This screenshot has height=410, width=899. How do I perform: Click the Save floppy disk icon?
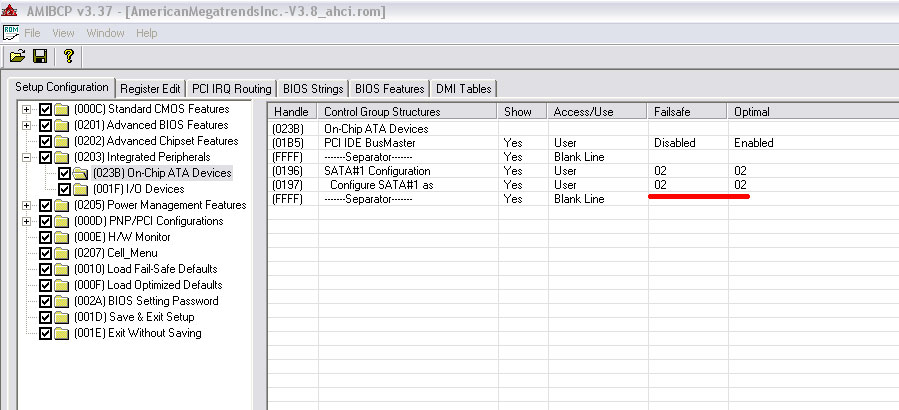(x=40, y=56)
